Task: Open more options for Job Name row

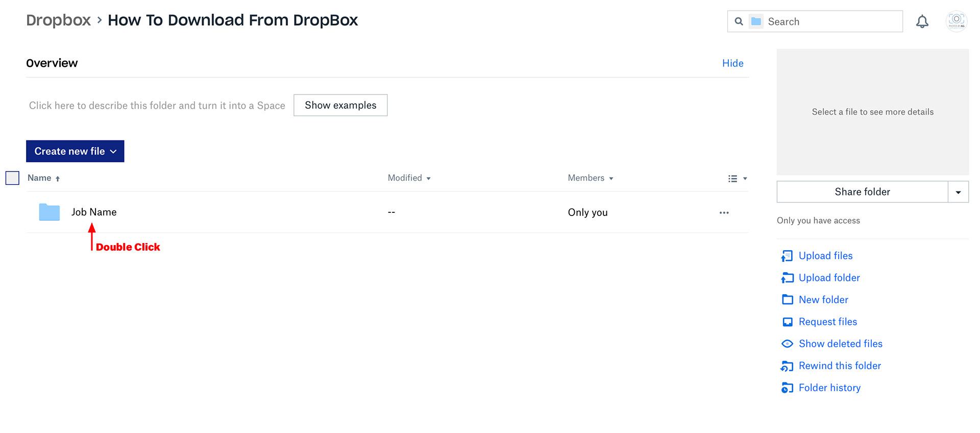Action: [724, 212]
